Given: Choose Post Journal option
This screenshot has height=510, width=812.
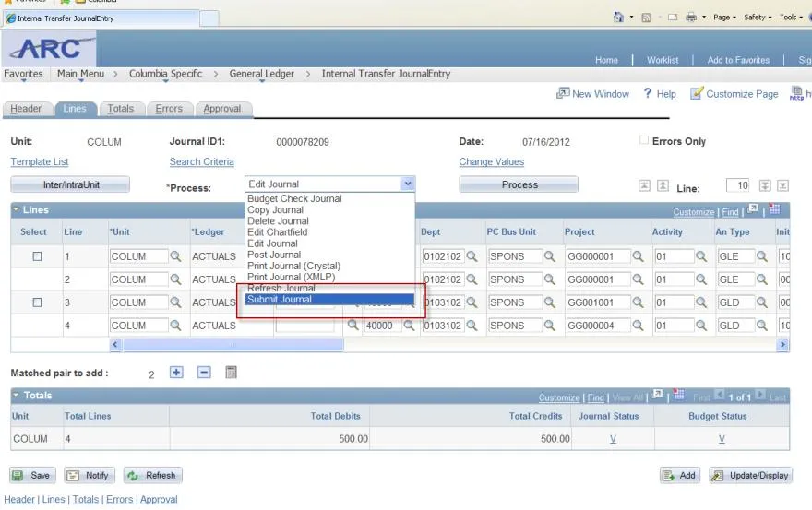Looking at the screenshot, I should [329, 255].
